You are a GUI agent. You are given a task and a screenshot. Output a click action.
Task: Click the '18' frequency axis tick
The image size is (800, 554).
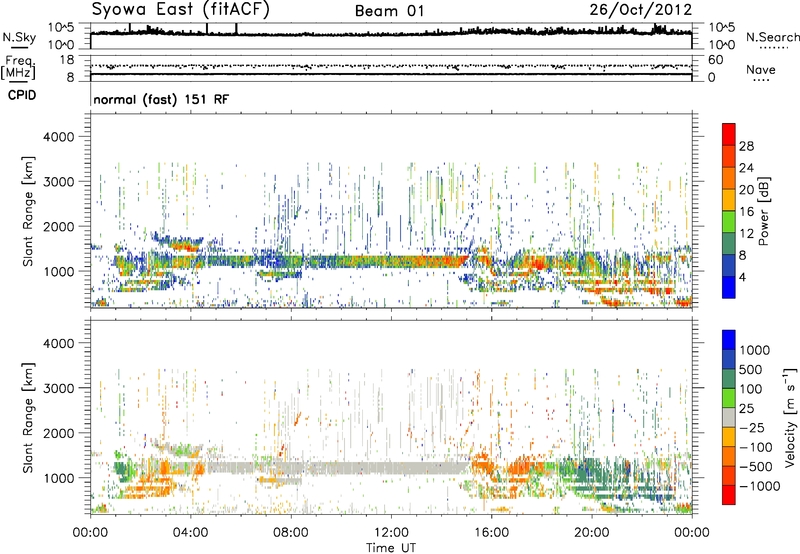pyautogui.click(x=67, y=60)
